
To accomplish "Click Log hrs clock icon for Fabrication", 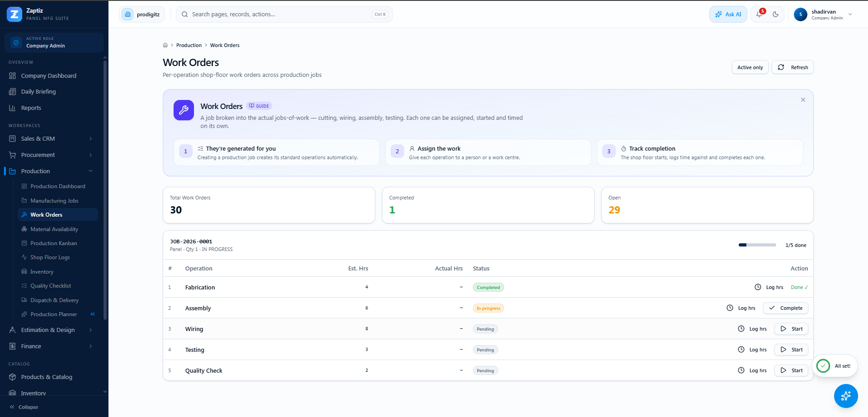I will tap(758, 287).
